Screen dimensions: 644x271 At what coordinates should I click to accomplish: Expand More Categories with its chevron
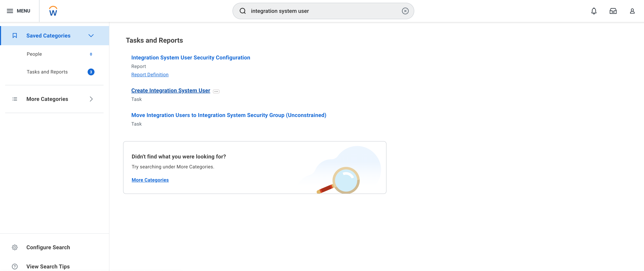91,99
